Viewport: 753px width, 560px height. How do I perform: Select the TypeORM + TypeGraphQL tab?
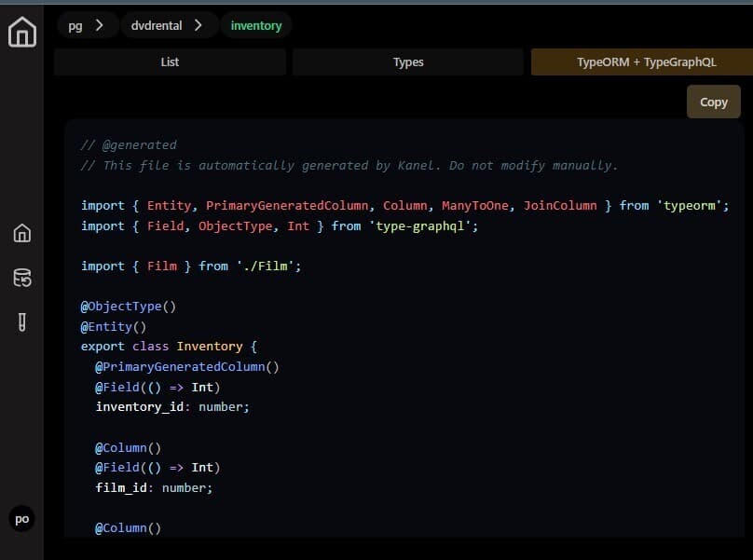(642, 61)
